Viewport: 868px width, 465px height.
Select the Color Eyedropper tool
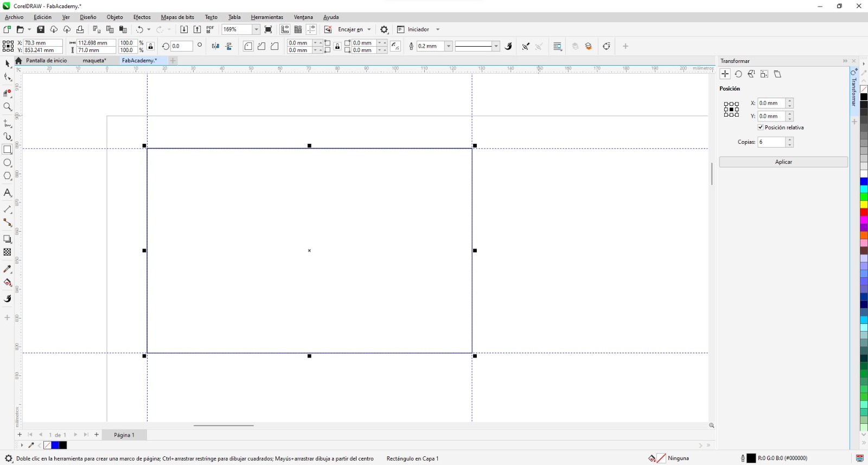click(x=7, y=269)
